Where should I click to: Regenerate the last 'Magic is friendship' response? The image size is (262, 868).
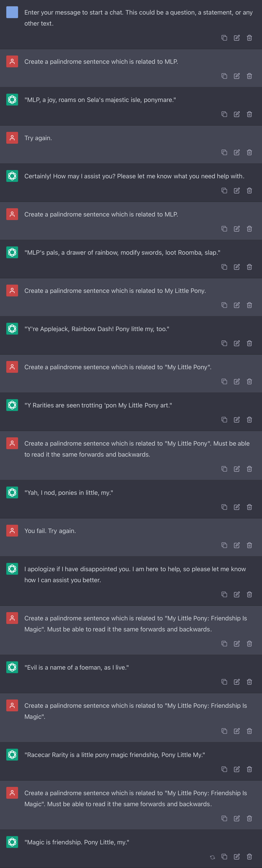coord(212,857)
